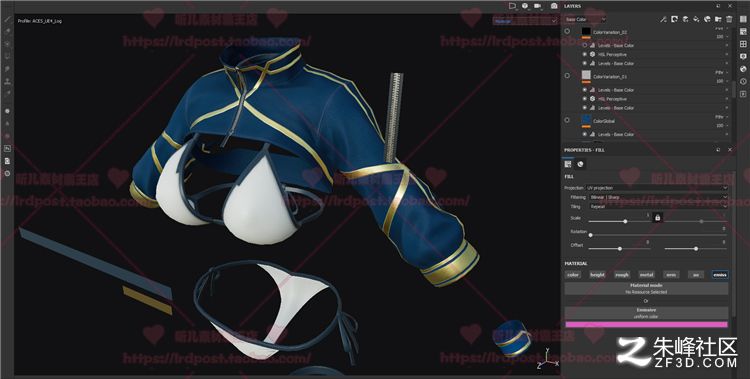Toggle the Scale lock icon
Screen dimensions: 750x379
[657, 218]
